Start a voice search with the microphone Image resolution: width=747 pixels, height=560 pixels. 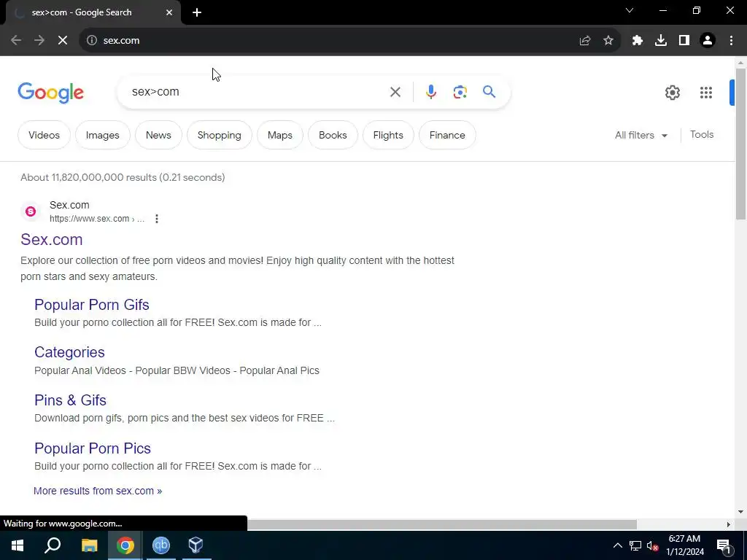(x=430, y=92)
